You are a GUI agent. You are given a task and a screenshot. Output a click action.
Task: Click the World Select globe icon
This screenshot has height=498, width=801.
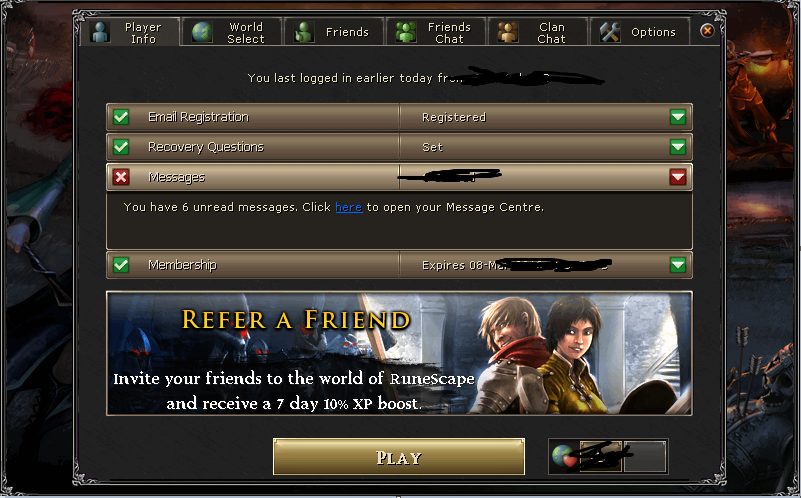[202, 32]
